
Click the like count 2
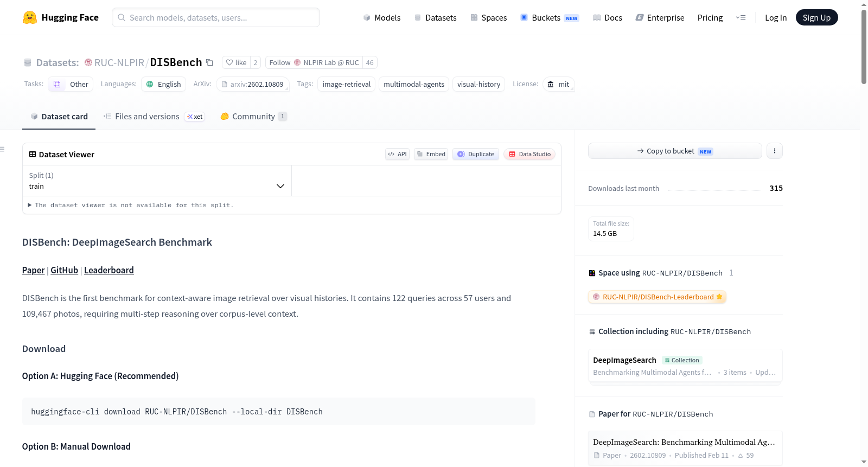coord(256,62)
